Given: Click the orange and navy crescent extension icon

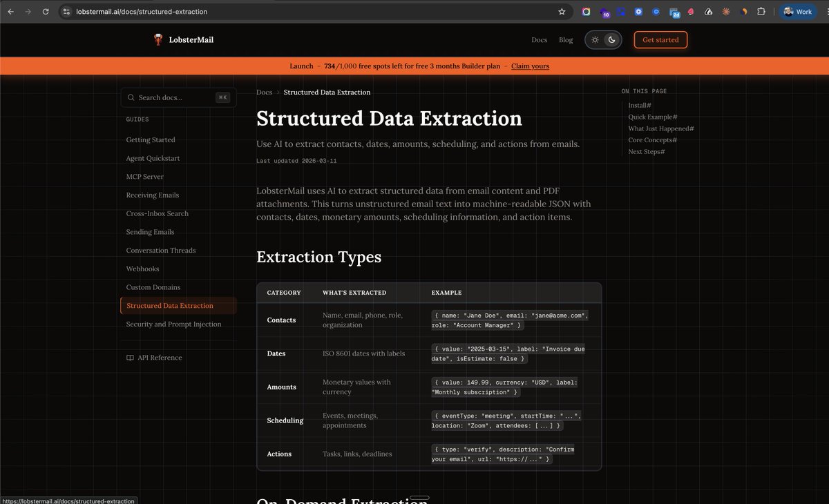Looking at the screenshot, I should point(744,12).
